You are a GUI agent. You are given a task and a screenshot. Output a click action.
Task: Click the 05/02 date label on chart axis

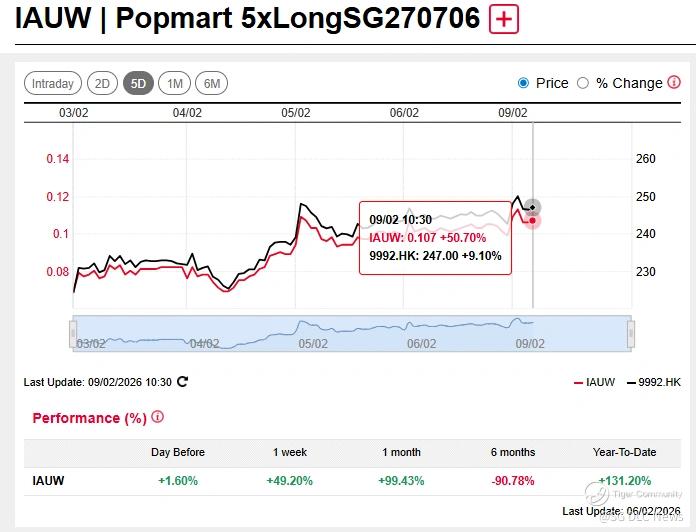[x=296, y=113]
